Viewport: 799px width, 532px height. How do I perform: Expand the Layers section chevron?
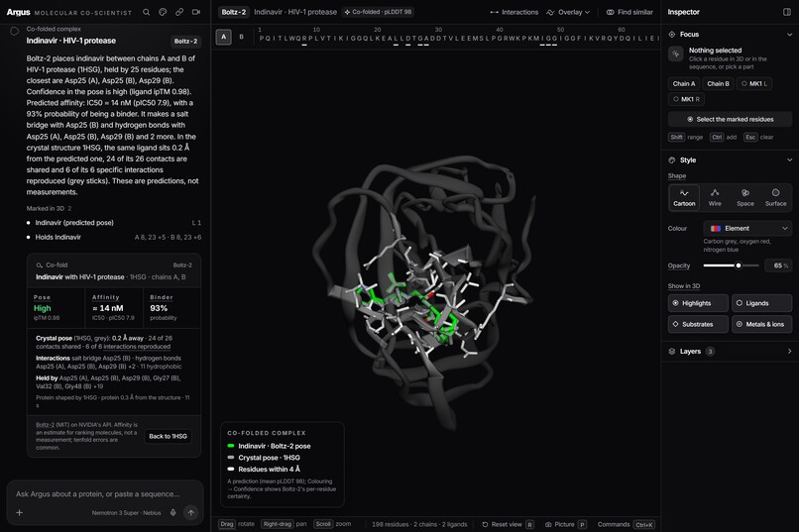[x=789, y=352]
